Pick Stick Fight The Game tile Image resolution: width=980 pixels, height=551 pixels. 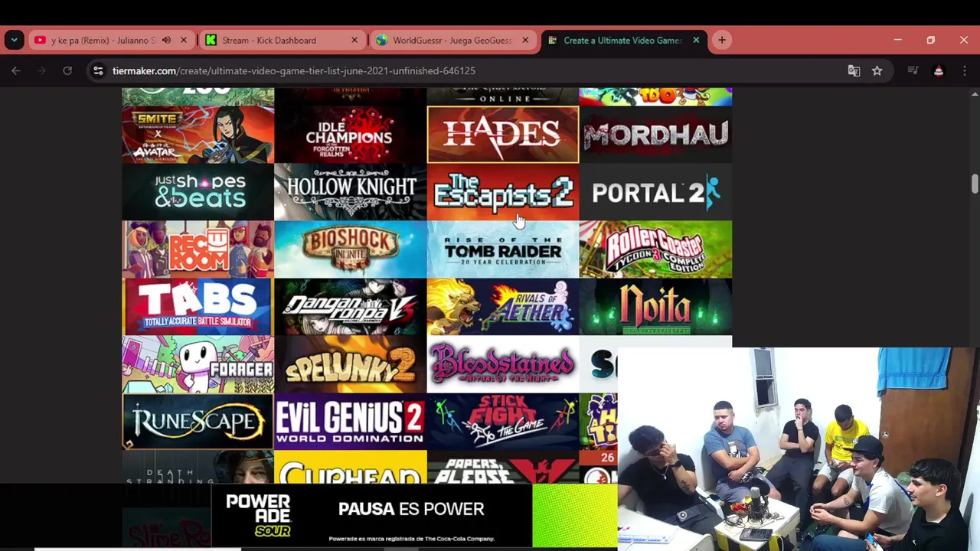[x=503, y=422]
